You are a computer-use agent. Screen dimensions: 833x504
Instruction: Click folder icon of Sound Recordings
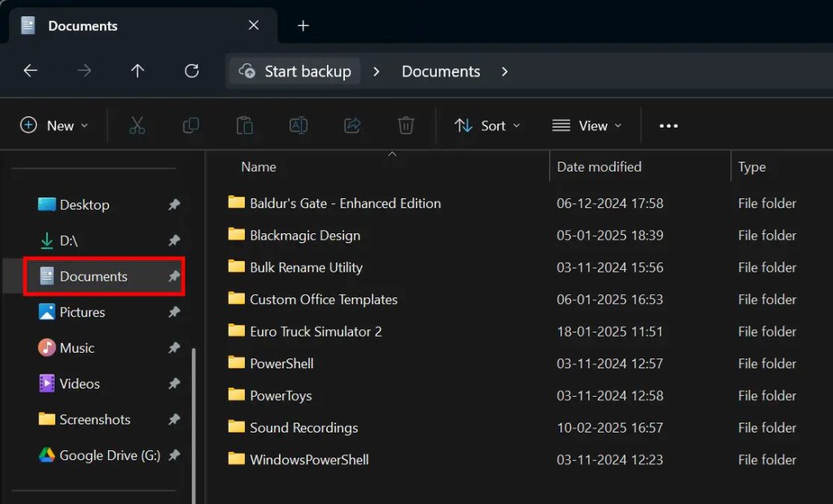click(237, 427)
